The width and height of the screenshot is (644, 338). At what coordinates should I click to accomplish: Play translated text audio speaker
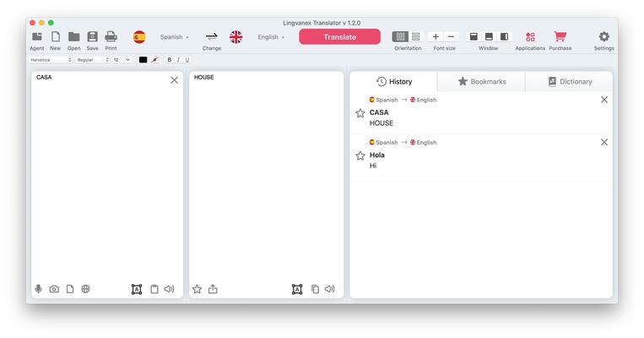tap(330, 289)
